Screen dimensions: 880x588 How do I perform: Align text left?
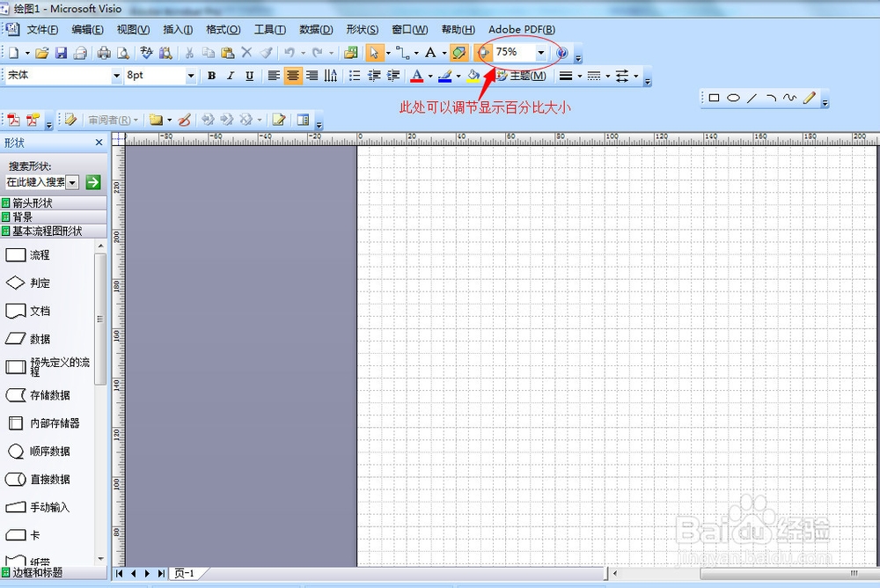274,76
